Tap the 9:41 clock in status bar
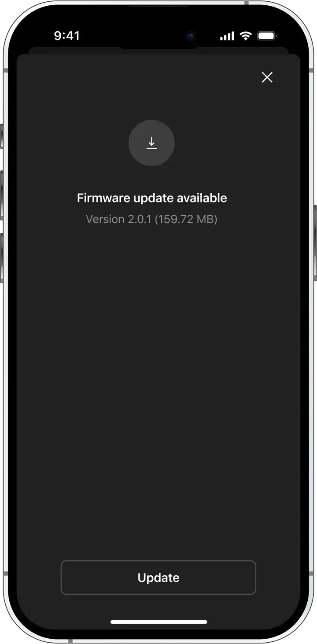The height and width of the screenshot is (644, 317). 67,36
